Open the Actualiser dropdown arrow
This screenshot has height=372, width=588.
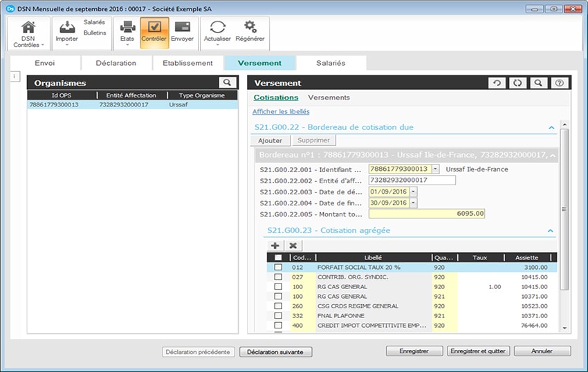click(x=217, y=46)
